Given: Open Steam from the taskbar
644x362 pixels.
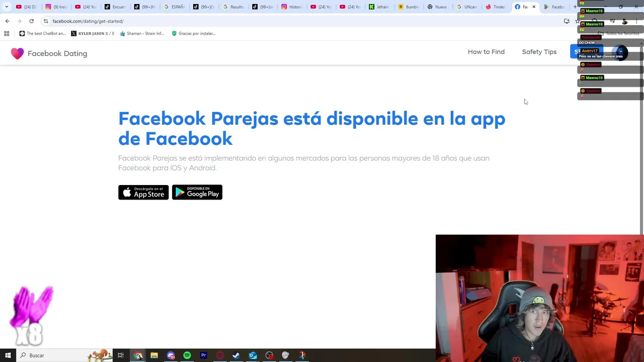Looking at the screenshot, I should 236,355.
